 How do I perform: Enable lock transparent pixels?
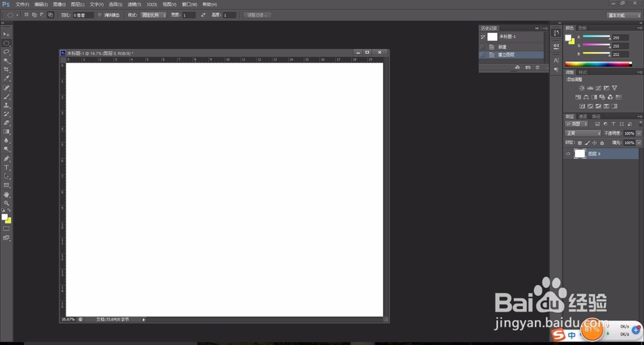[x=580, y=143]
